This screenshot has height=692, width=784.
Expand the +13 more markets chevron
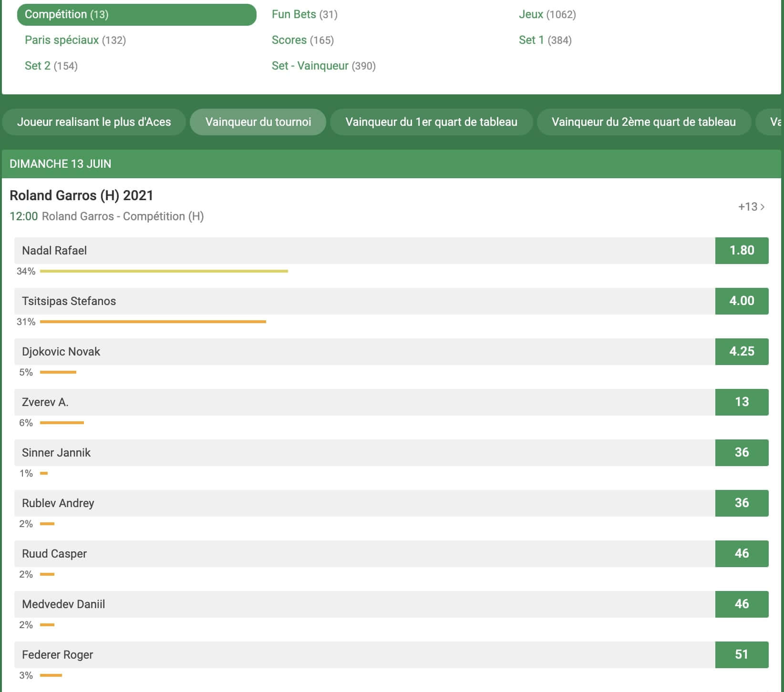752,207
